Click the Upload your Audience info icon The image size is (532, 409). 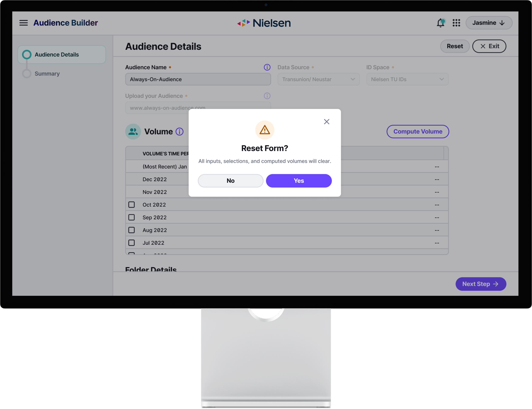pos(267,96)
